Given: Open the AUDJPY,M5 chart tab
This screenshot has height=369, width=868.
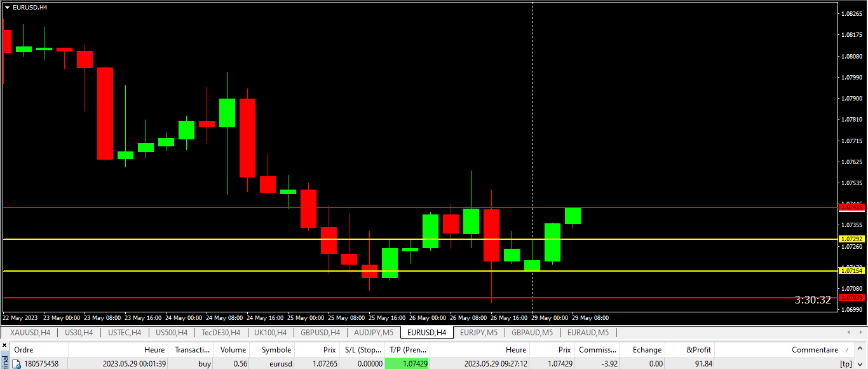Looking at the screenshot, I should pyautogui.click(x=374, y=332).
